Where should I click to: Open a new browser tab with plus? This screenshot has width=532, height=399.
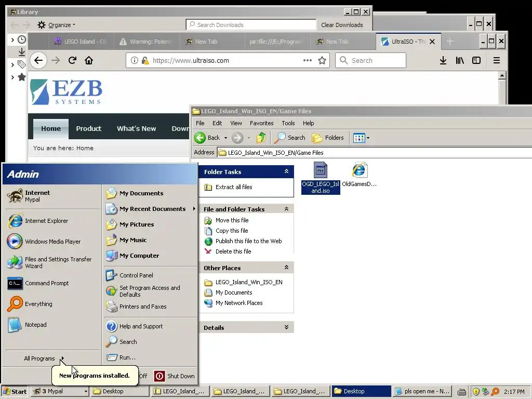[450, 42]
